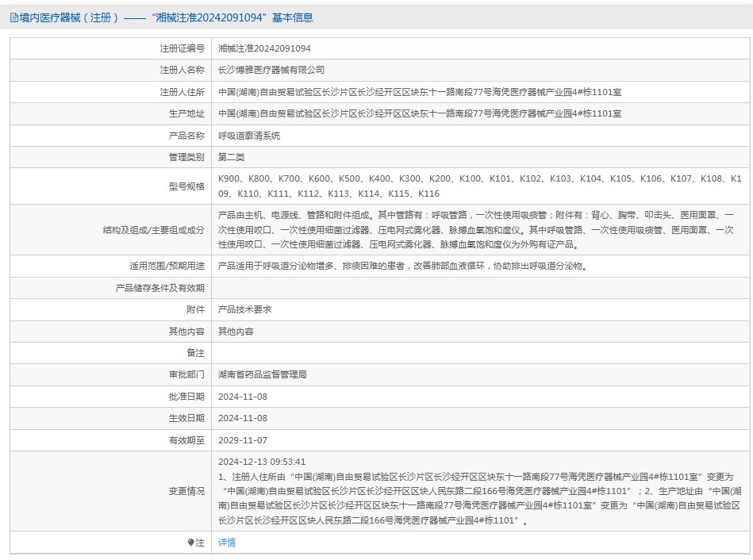Click the empty 产品储存条件及有效期 value cell

(x=476, y=288)
